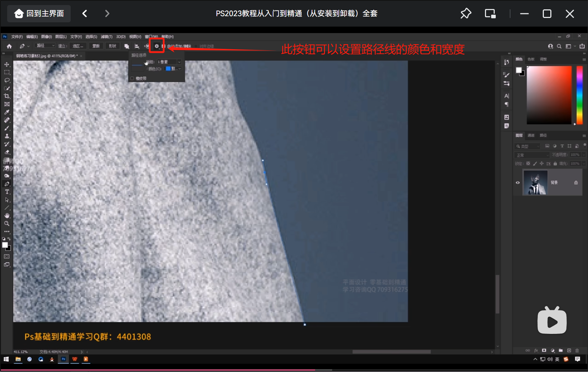Open layer blend mode 正常 dropdown
This screenshot has height=372, width=588.
tap(532, 155)
